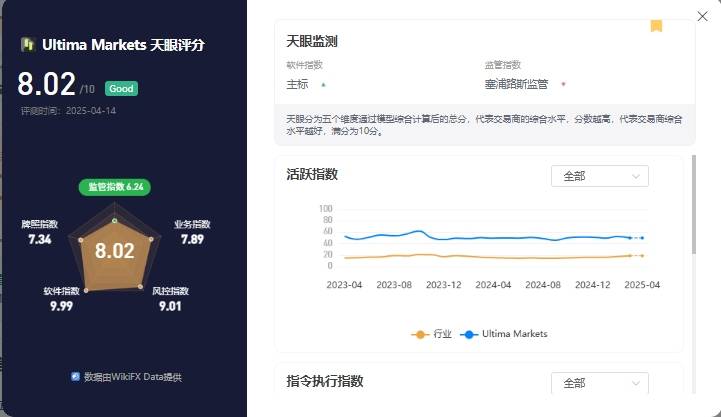Viewport: 721px width, 417px height.
Task: Click the 塞浦路斯监管 text
Action: click(516, 84)
